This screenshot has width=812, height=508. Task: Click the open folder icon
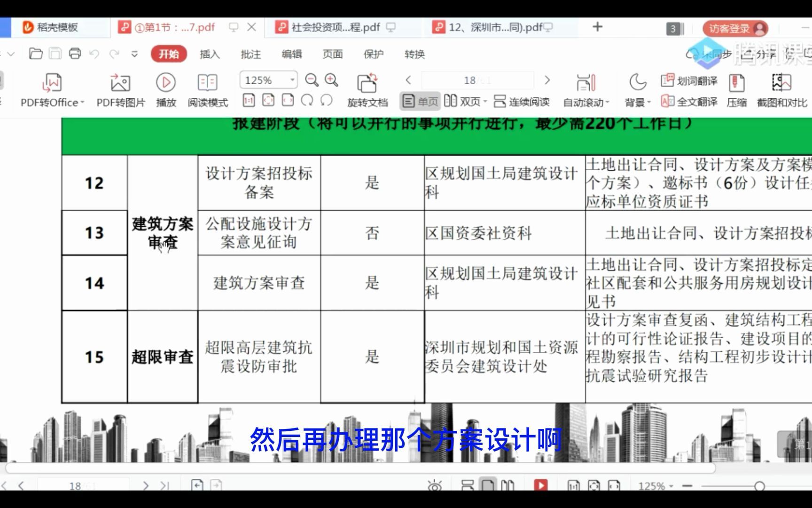point(36,54)
